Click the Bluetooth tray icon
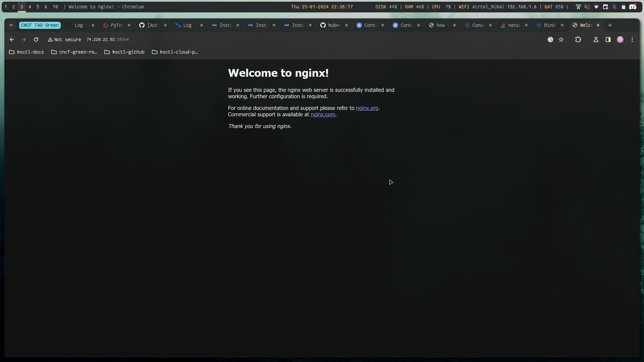Image resolution: width=644 pixels, height=362 pixels. pos(614,7)
